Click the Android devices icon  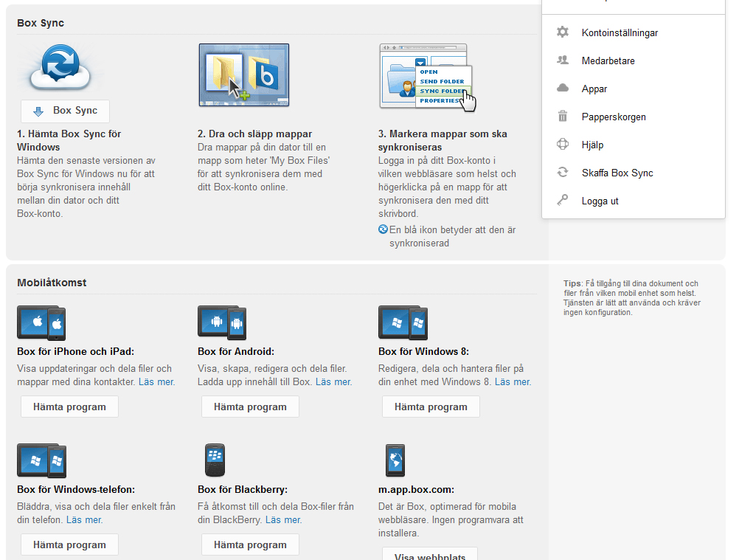coord(222,323)
